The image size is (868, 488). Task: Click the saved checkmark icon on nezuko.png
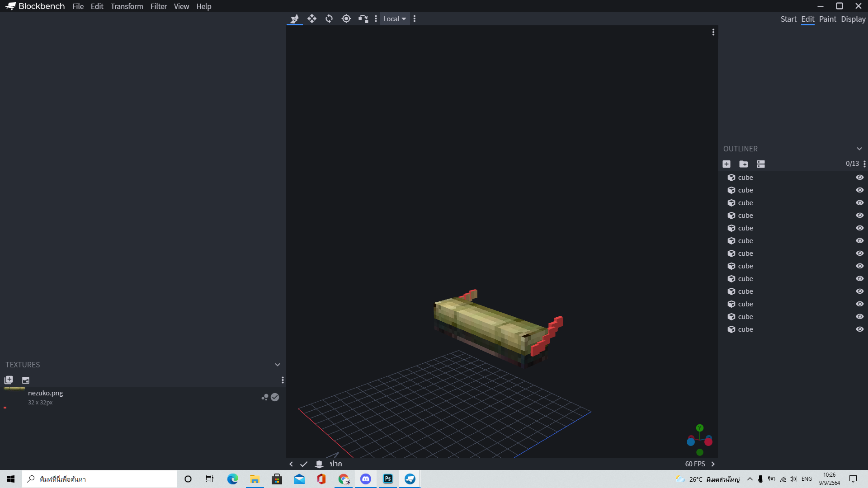coord(275,397)
